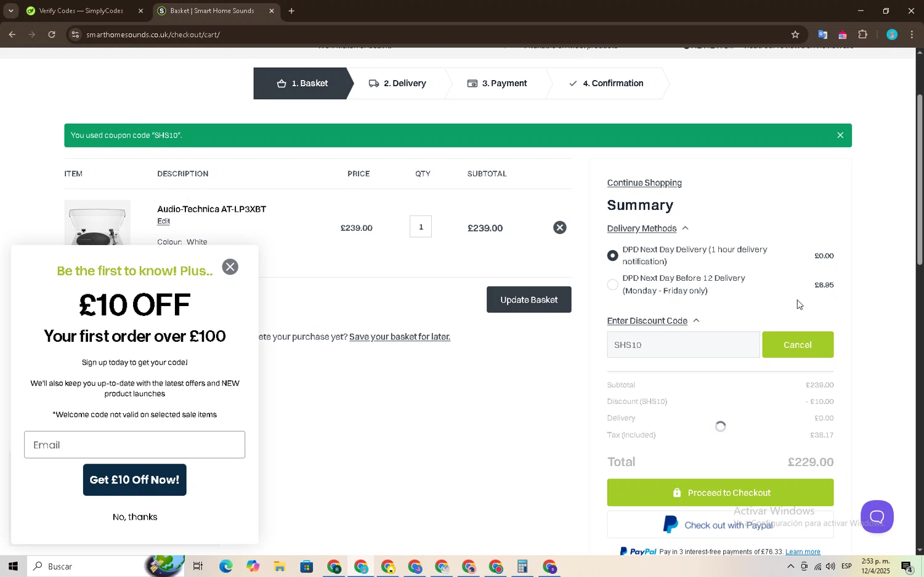Click Proceed to Checkout
The width and height of the screenshot is (924, 577).
pyautogui.click(x=720, y=493)
